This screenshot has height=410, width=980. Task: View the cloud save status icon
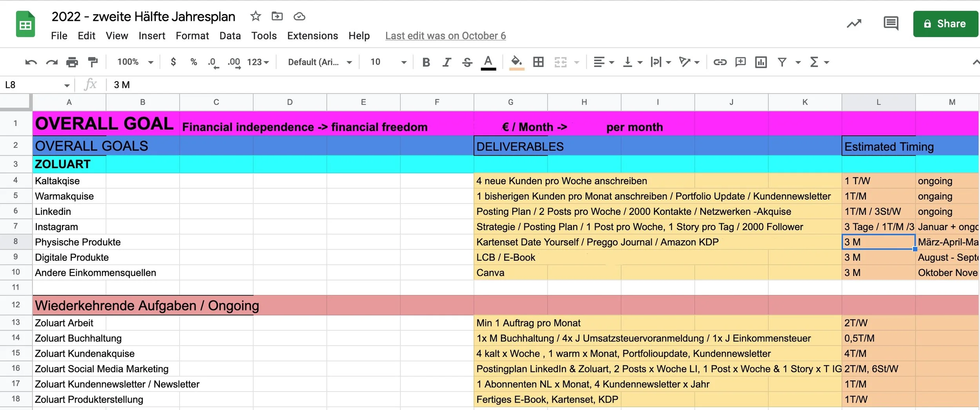[x=299, y=16]
